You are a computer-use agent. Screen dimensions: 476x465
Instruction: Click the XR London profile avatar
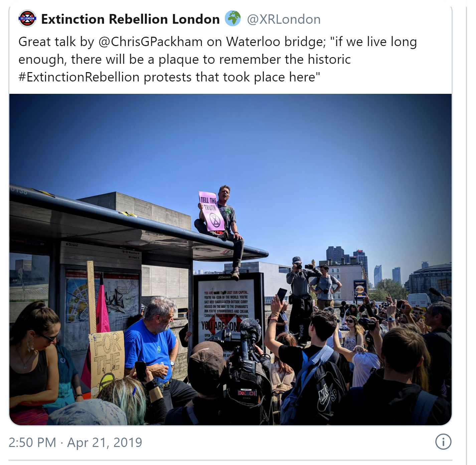[27, 19]
